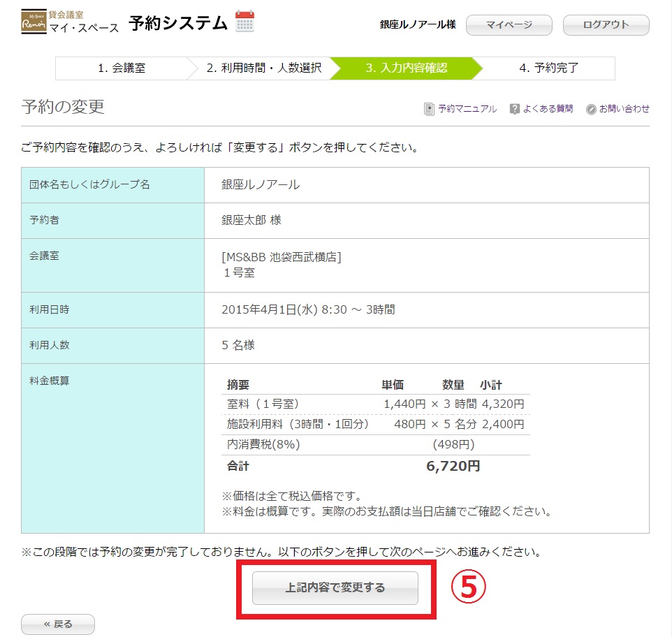
Task: Click the よくある質問 question mark icon
Action: coord(515,109)
